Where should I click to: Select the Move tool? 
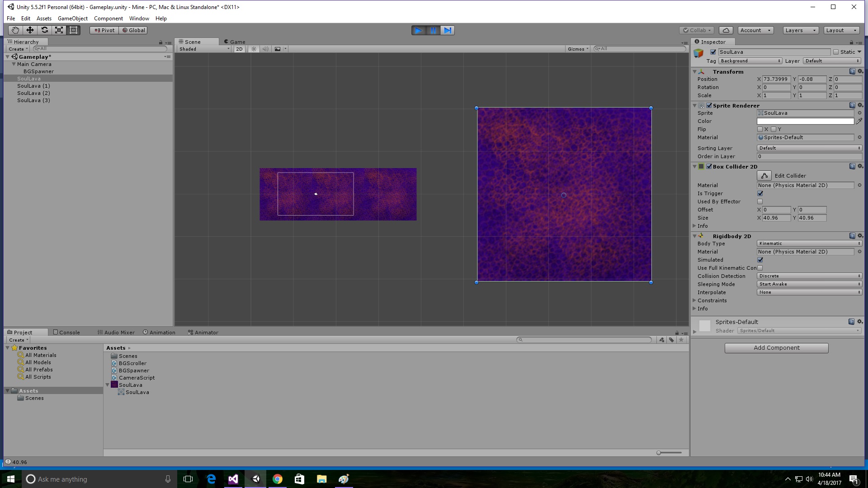pos(30,30)
